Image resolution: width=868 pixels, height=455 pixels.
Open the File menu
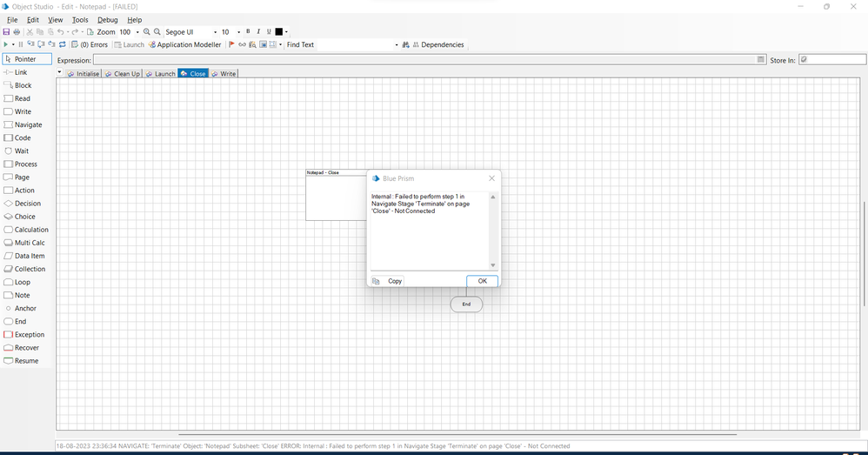pos(12,20)
